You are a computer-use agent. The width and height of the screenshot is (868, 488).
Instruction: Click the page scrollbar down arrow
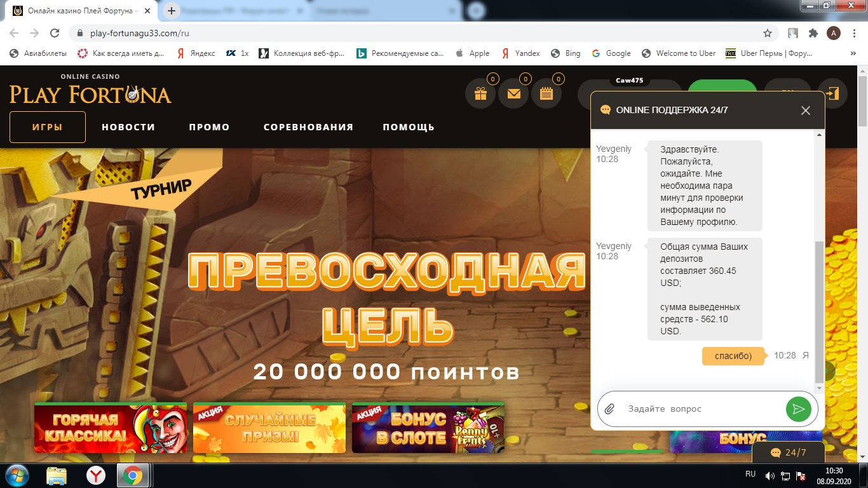coord(862,459)
